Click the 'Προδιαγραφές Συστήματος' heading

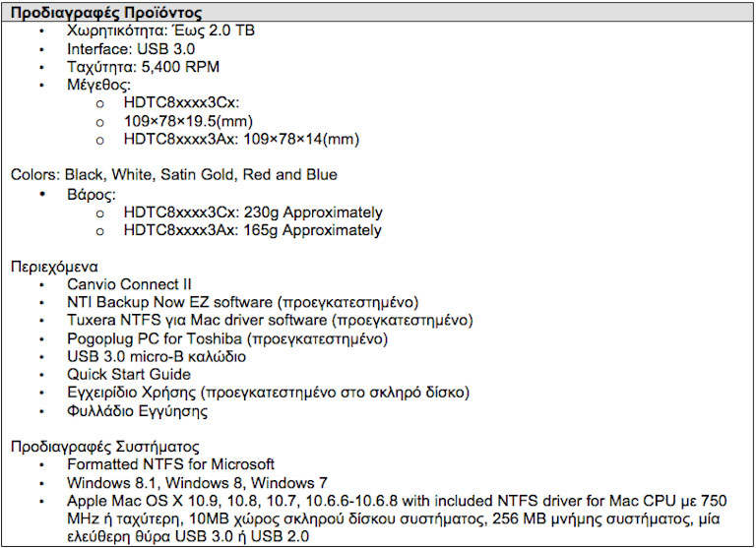[x=104, y=447]
